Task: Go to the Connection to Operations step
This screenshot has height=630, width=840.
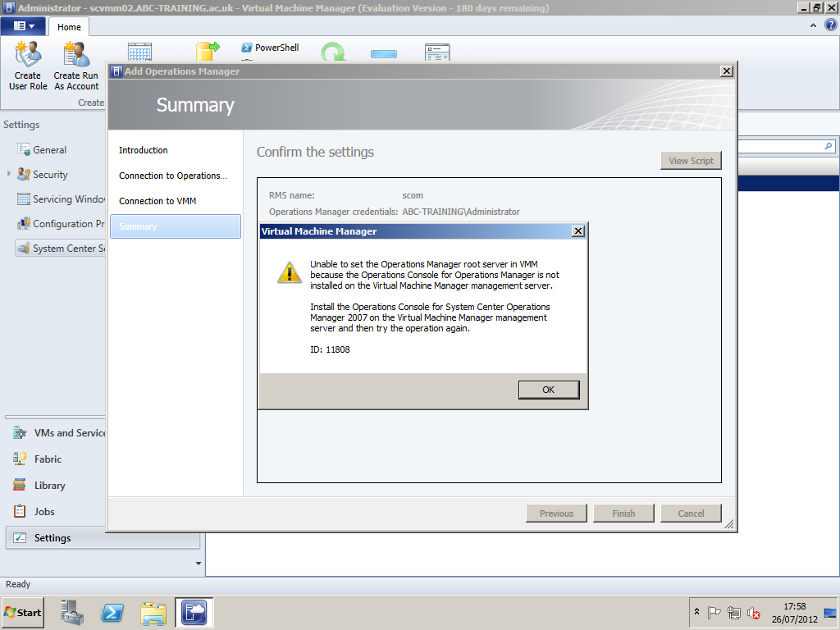Action: pyautogui.click(x=173, y=176)
